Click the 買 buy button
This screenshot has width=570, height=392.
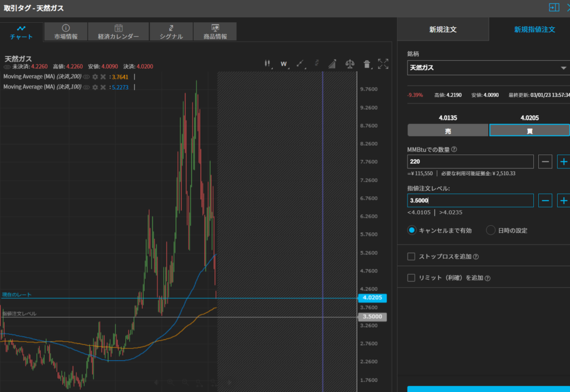point(529,130)
